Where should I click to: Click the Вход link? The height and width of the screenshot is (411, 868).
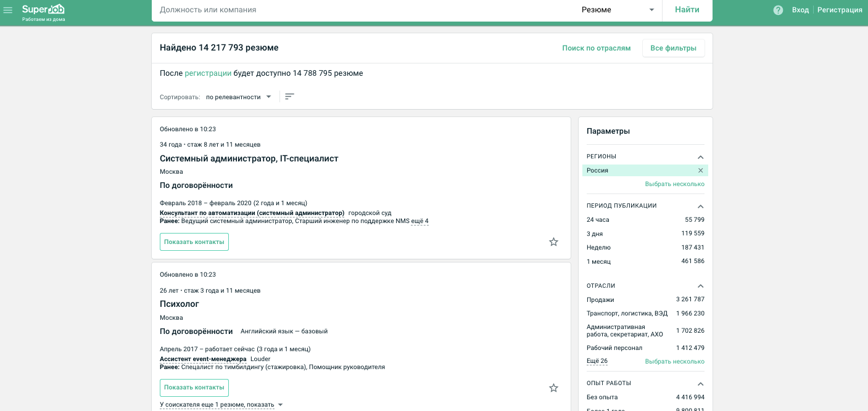pos(800,10)
